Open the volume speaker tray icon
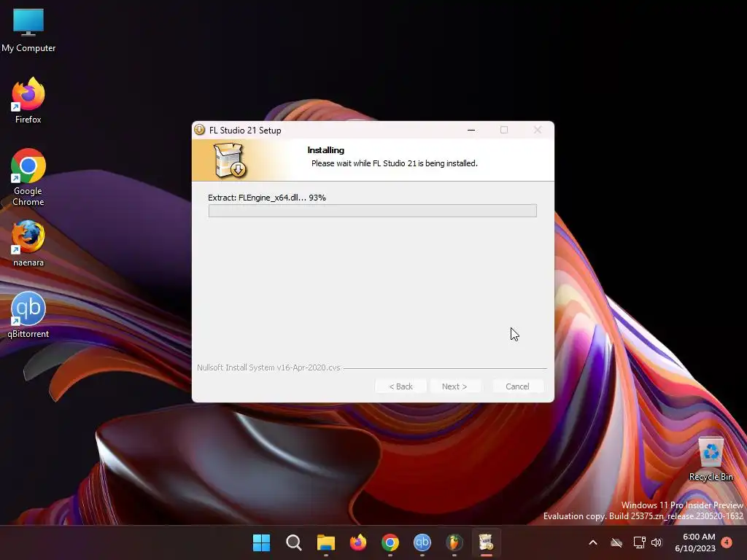Screen dimensions: 747x560 click(657, 542)
